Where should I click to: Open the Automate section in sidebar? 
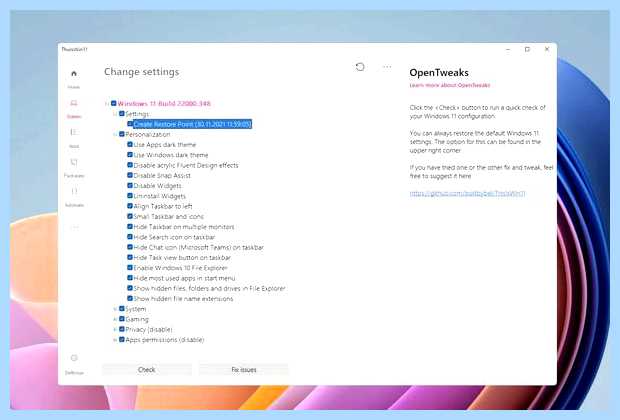click(74, 197)
